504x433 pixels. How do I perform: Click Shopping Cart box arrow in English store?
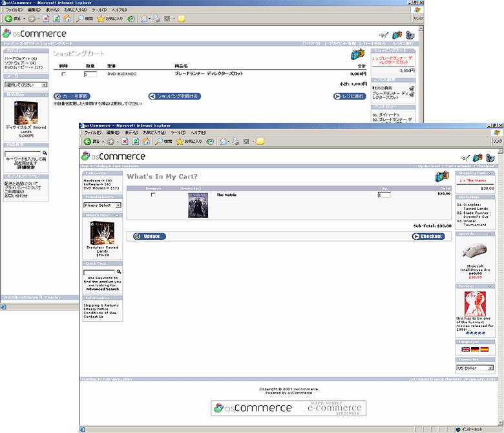click(490, 173)
